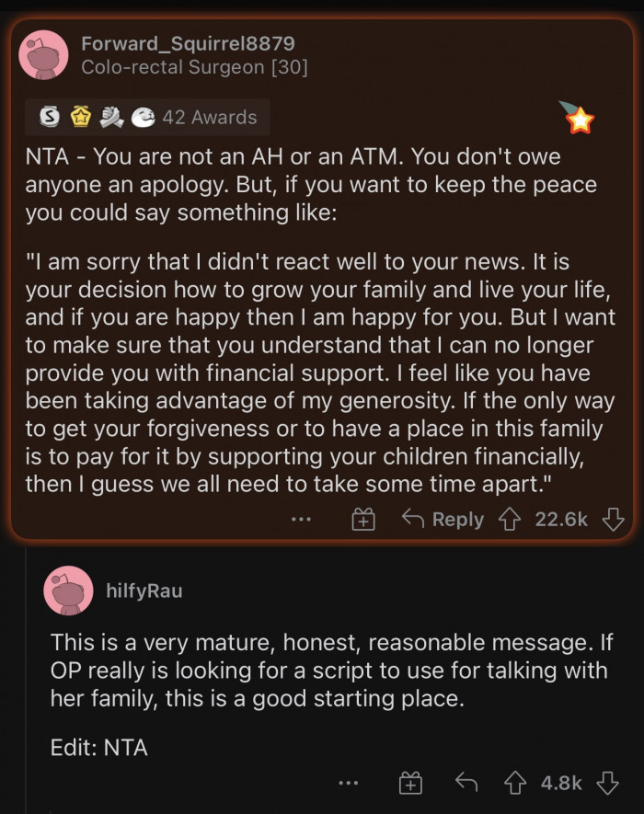Click the gold star award icon
This screenshot has width=644, height=814.
pyautogui.click(x=79, y=118)
